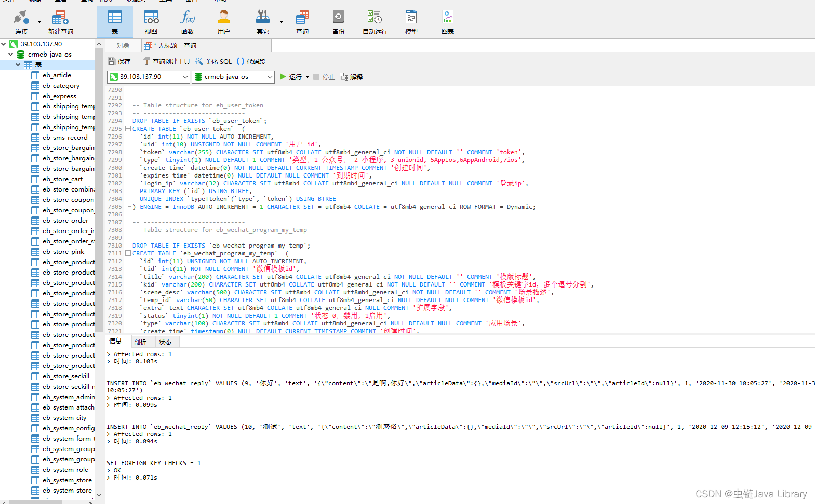Collapse the Tables (表) tree node

(x=18, y=65)
